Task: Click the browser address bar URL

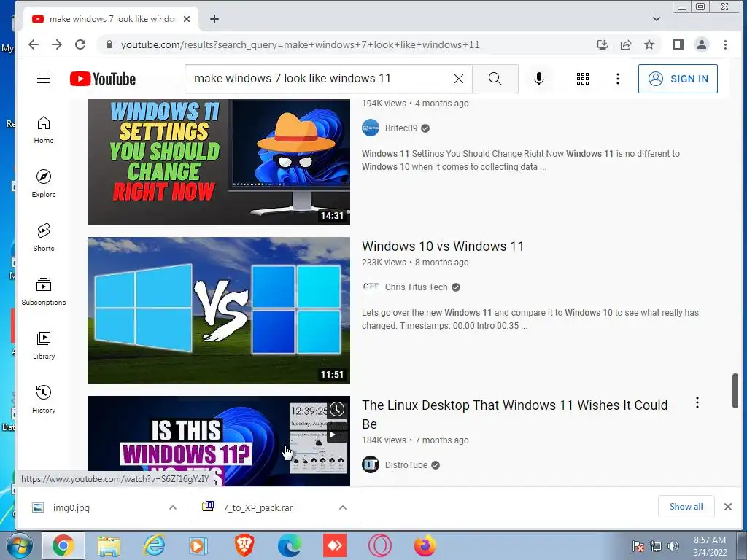Action: click(x=300, y=44)
